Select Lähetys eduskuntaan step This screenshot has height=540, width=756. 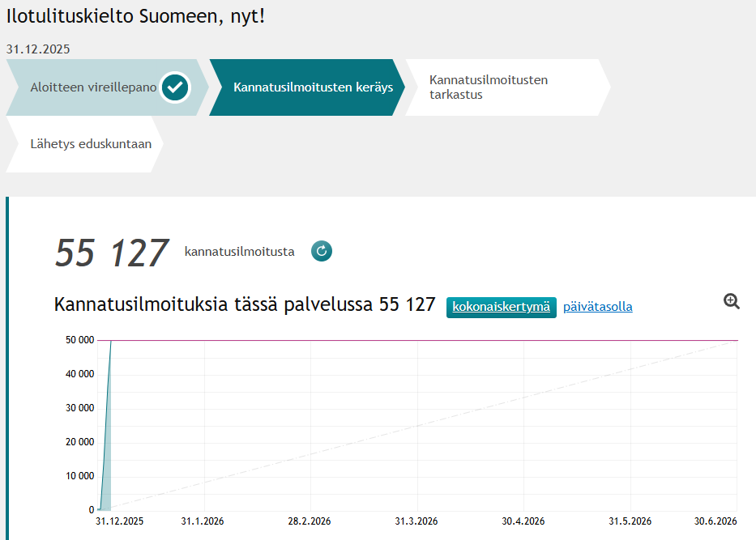point(85,144)
